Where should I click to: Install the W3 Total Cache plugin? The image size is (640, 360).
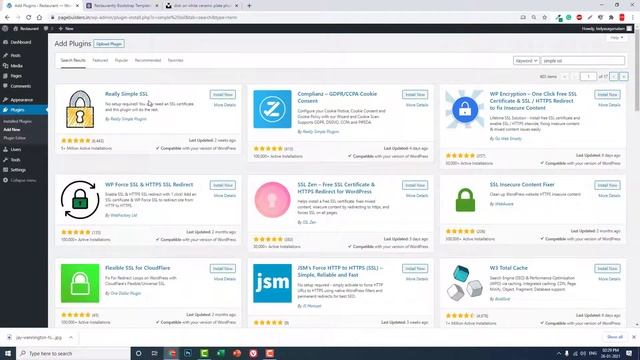(x=607, y=269)
